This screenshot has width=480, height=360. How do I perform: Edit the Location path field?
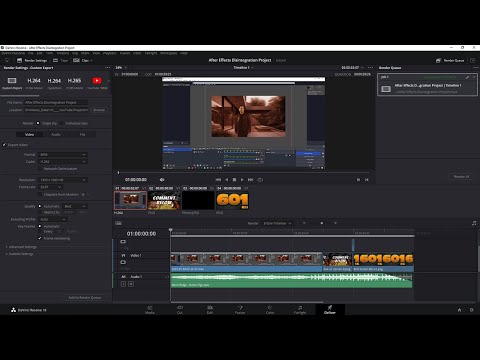pos(56,110)
